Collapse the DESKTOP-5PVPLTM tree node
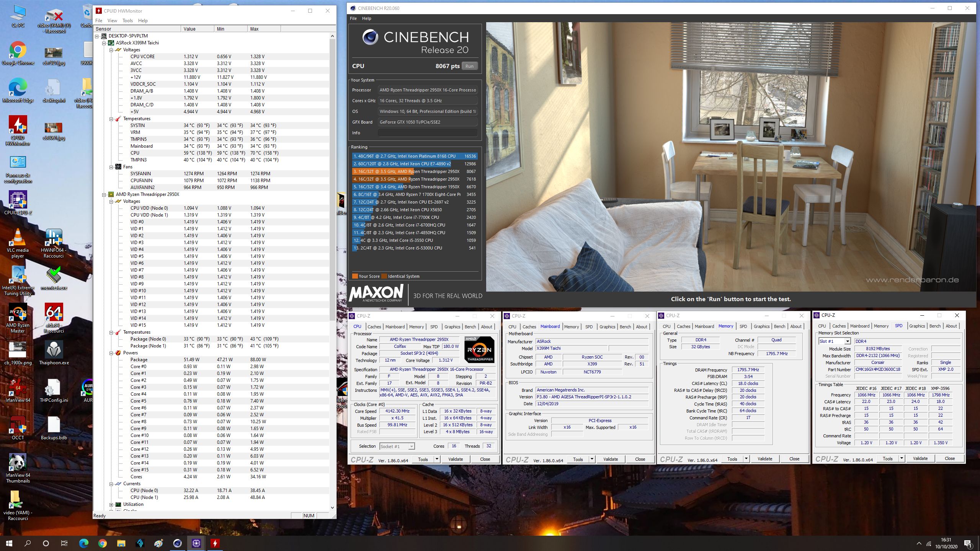This screenshot has height=551, width=980. pos(97,36)
